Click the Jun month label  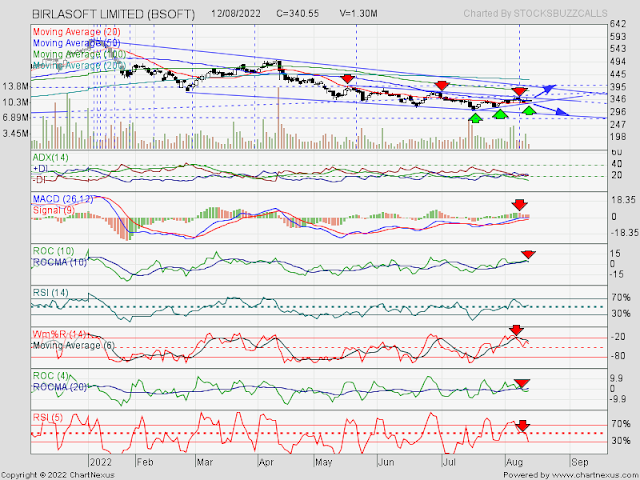(386, 462)
